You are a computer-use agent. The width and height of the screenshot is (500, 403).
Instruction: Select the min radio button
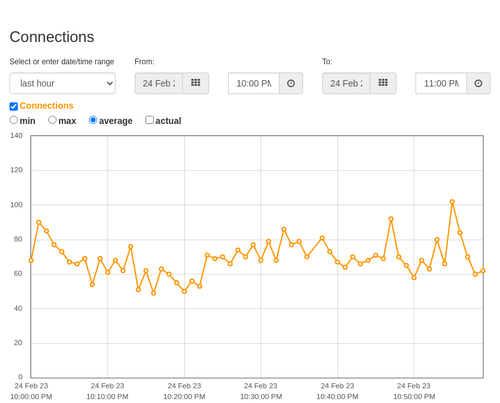pos(14,120)
